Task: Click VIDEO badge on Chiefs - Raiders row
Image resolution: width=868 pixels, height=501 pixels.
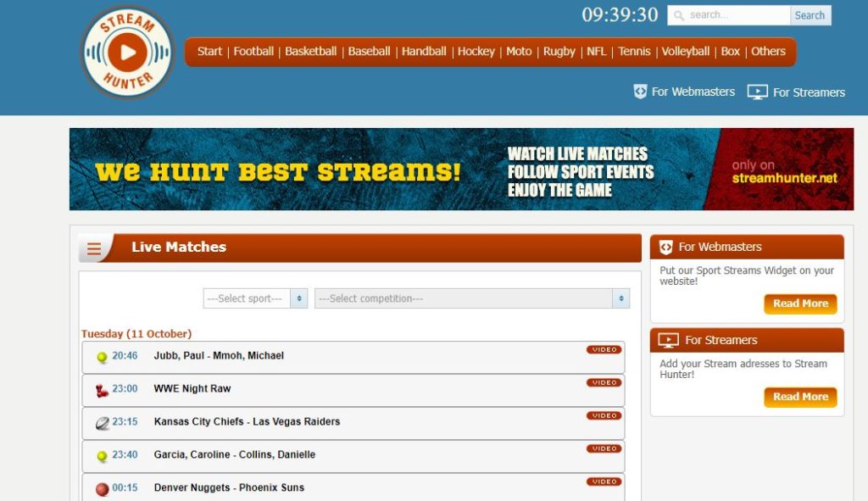Action: (604, 415)
